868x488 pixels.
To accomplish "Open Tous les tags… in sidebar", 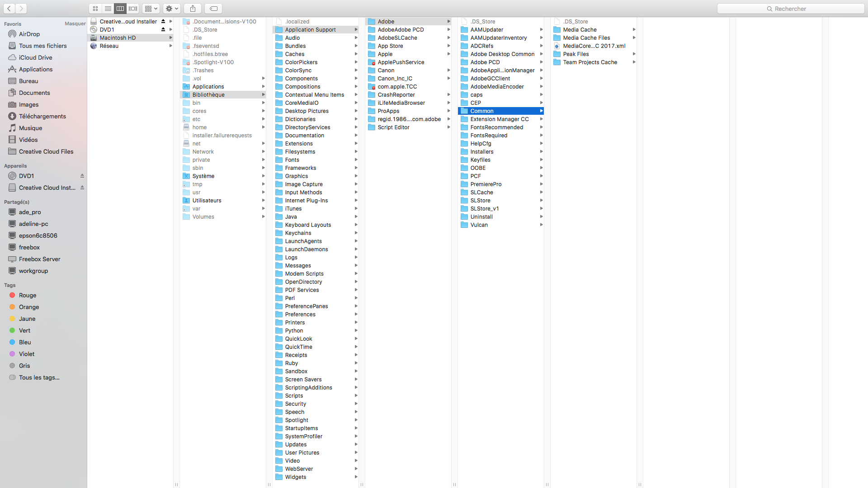I will [x=39, y=377].
